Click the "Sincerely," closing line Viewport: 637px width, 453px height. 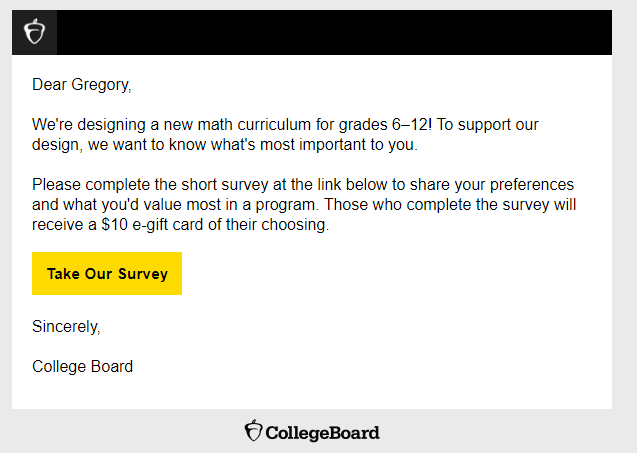pos(66,326)
